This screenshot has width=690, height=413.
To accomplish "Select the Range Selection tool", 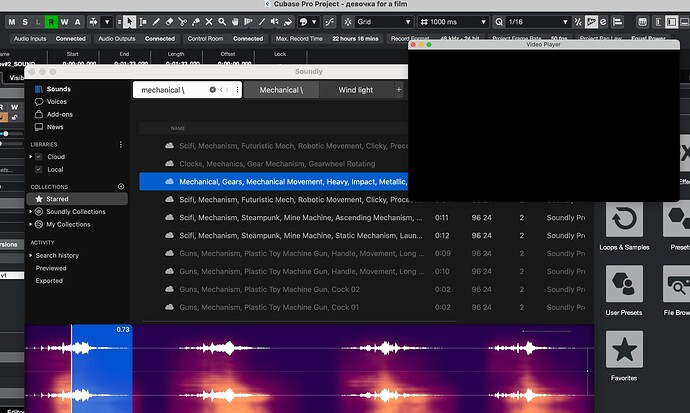I will (143, 22).
